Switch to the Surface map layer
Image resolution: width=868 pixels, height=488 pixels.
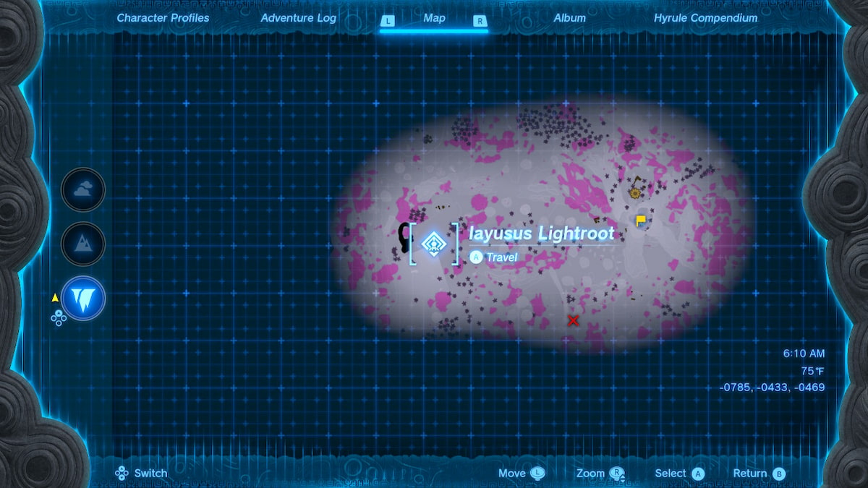point(83,244)
